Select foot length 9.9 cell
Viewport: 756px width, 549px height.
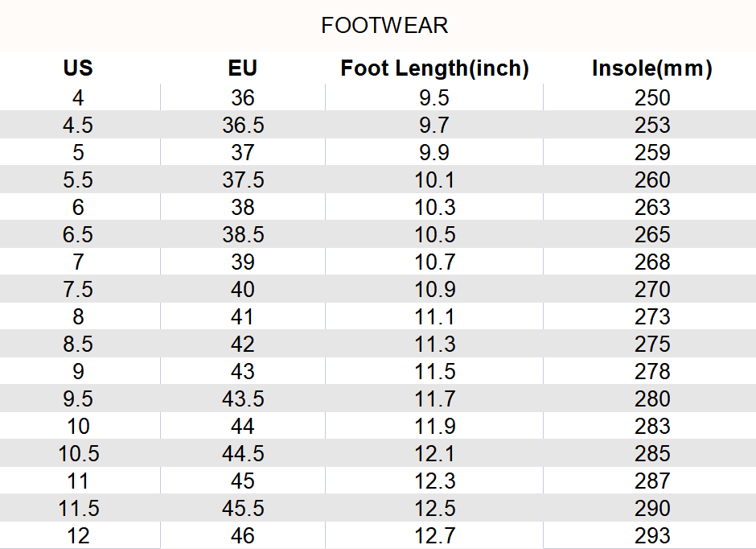434,153
